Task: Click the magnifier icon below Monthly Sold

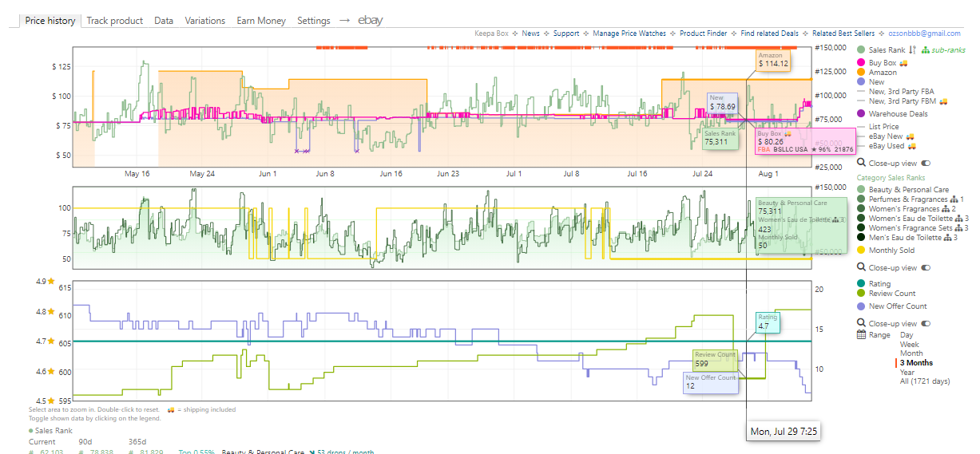Action: point(861,268)
